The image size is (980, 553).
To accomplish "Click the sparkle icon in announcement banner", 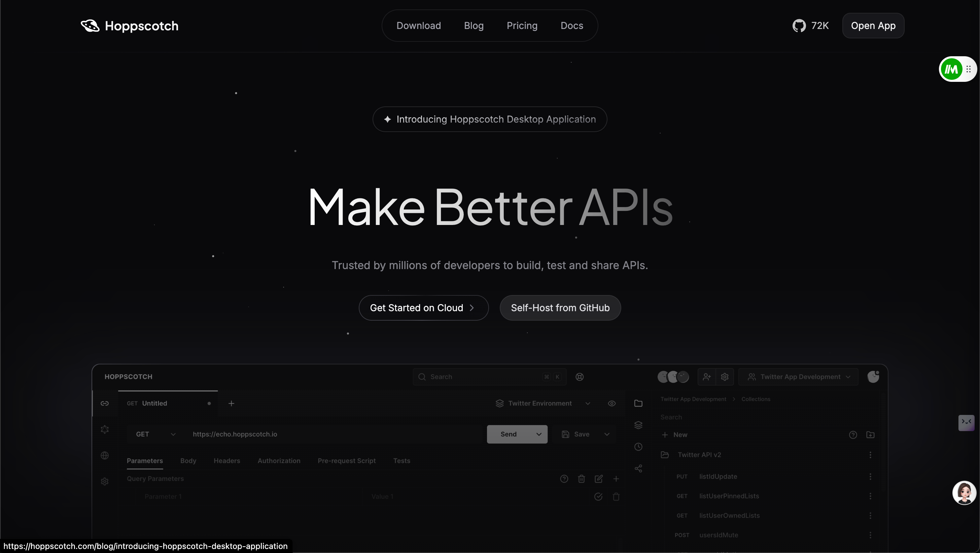I will coord(387,119).
